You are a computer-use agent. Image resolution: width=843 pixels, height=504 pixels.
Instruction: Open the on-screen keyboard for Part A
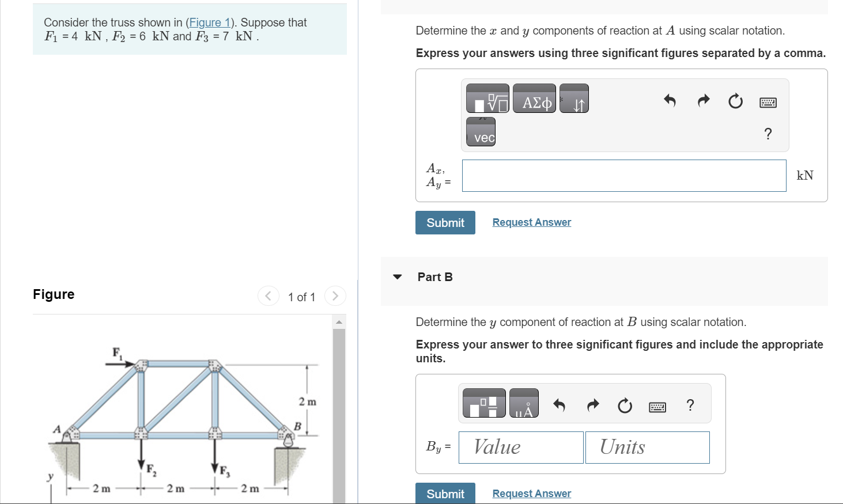(x=768, y=102)
